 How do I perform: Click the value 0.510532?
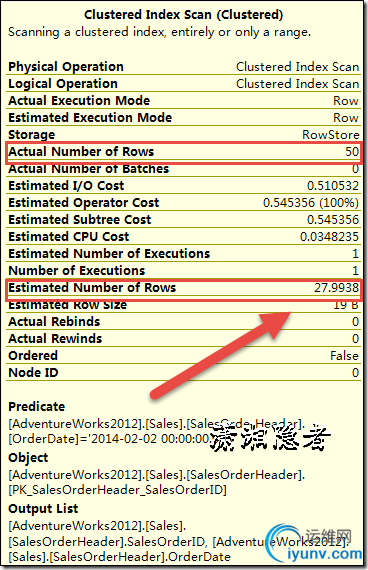click(333, 186)
